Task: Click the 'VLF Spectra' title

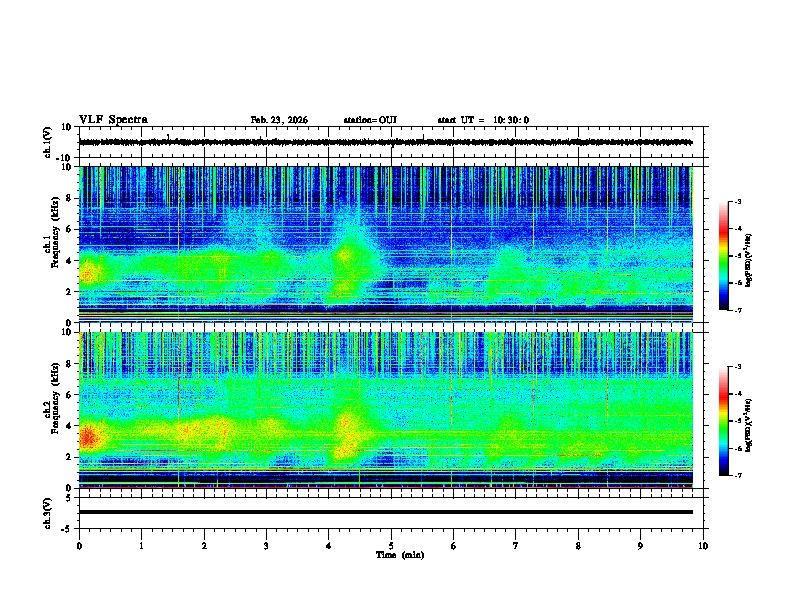Action: coord(113,120)
